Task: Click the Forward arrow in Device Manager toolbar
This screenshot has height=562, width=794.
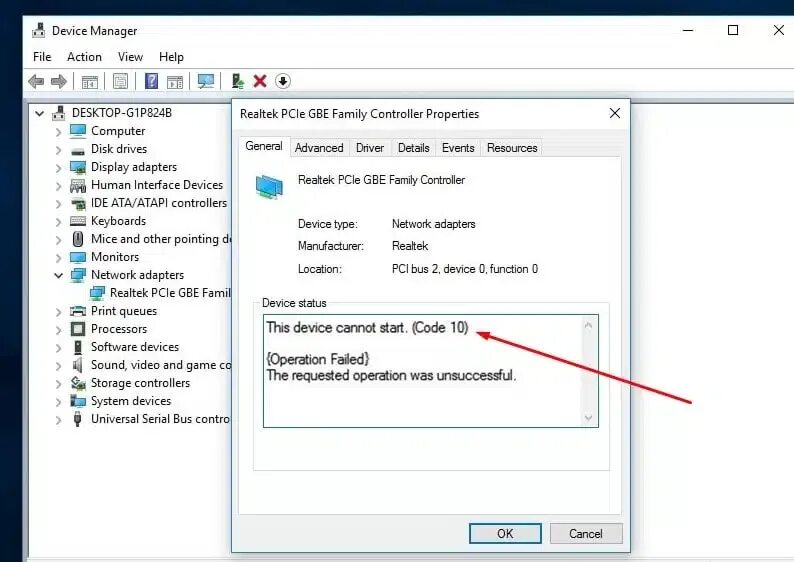Action: click(59, 81)
